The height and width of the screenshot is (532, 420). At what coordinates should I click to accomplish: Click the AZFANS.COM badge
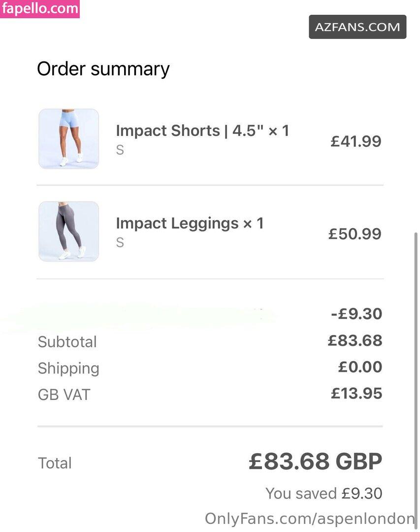[357, 27]
